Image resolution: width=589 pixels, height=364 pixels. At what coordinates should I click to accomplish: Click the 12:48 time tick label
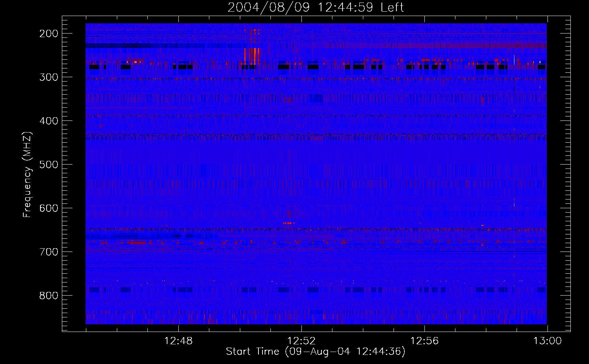tap(178, 341)
